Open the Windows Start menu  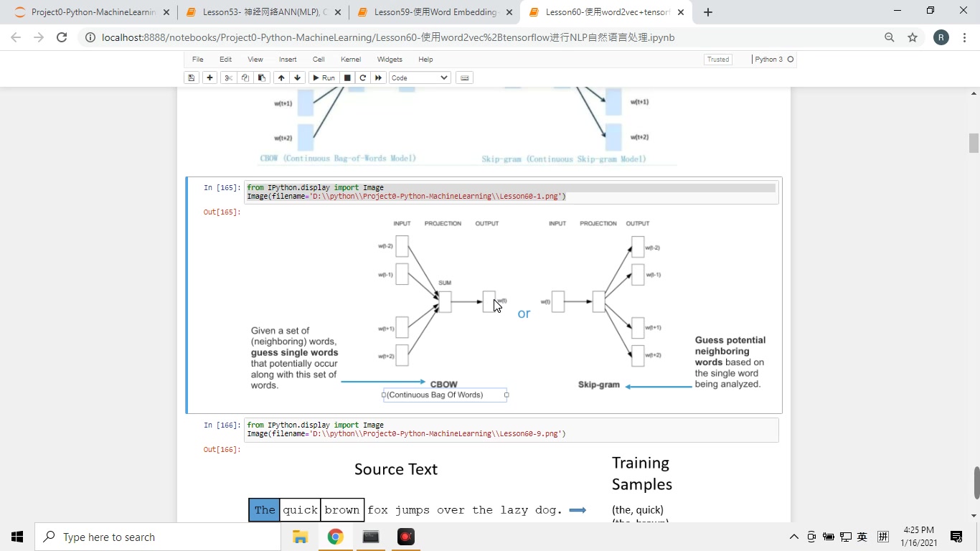(17, 537)
